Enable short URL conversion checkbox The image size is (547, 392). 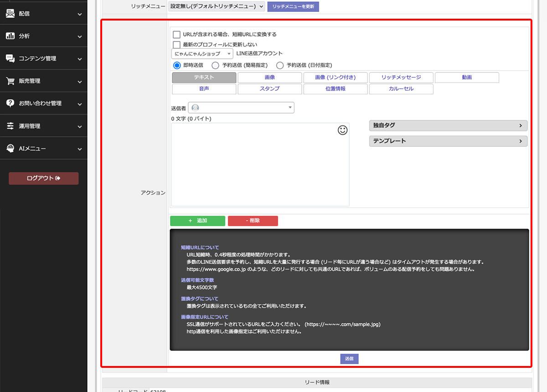pyautogui.click(x=176, y=35)
